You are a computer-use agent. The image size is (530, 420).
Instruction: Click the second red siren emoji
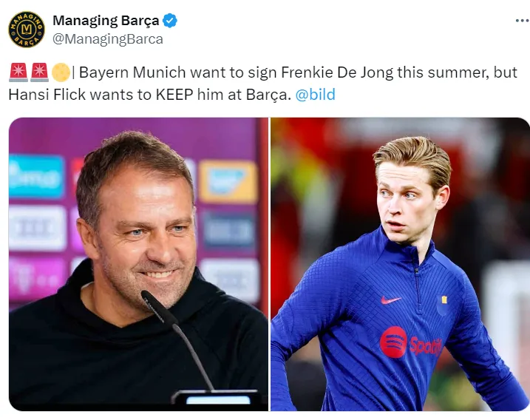[40, 73]
